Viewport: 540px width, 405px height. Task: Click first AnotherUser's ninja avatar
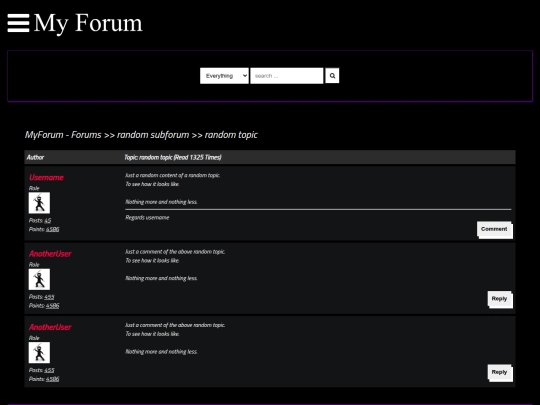click(x=39, y=279)
